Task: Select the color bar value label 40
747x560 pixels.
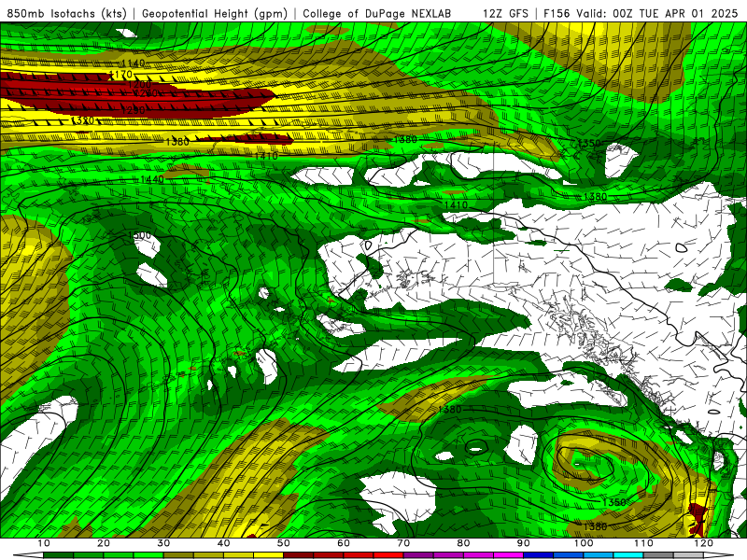Action: pos(223,543)
